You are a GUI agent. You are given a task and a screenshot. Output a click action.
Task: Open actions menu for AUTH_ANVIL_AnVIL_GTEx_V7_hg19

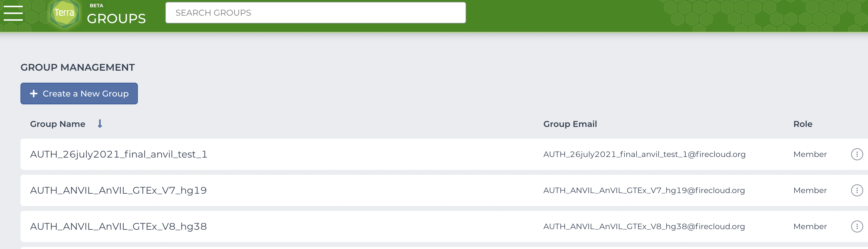[857, 190]
